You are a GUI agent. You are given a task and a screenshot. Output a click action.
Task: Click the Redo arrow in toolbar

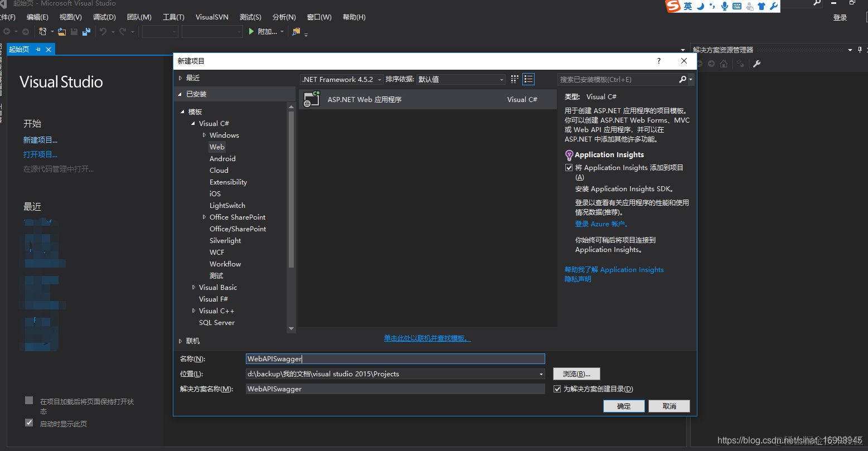[x=123, y=32]
